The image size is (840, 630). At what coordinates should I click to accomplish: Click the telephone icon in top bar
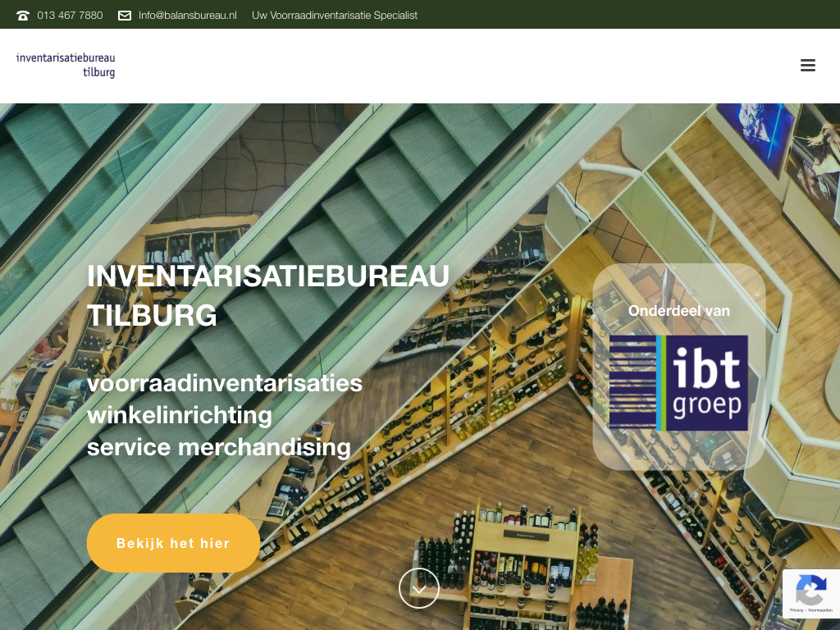click(23, 16)
